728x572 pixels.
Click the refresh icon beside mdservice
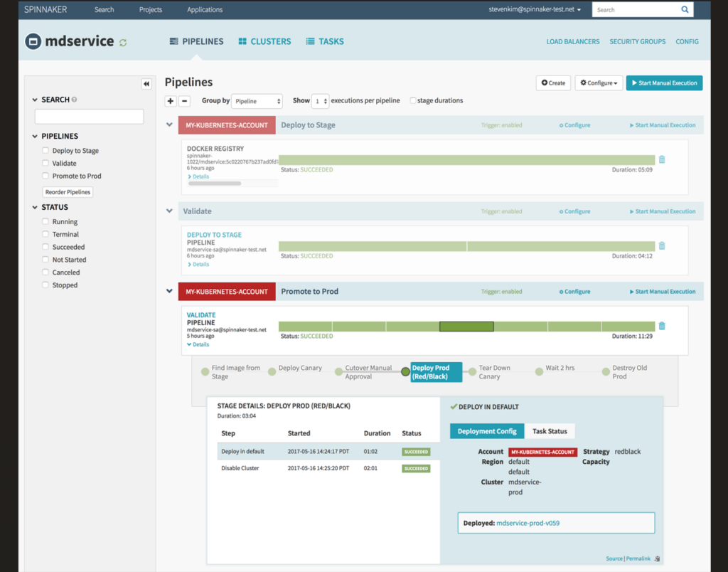click(x=123, y=43)
